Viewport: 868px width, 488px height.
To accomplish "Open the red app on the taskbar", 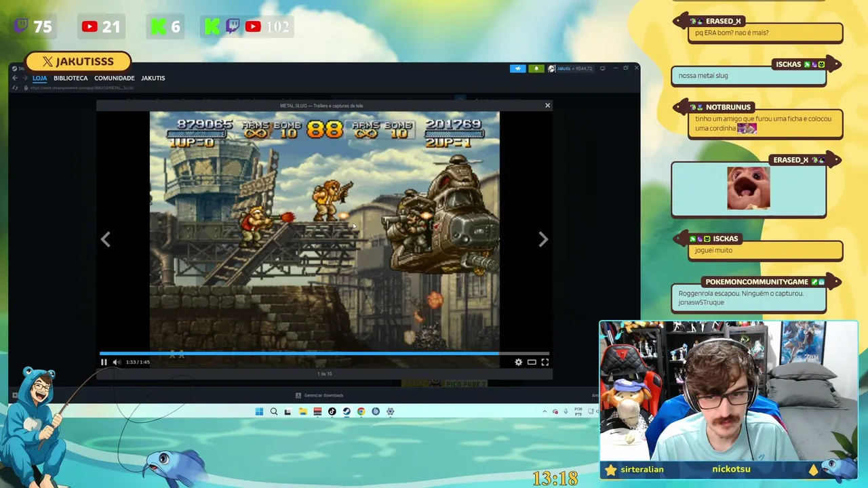I will [317, 411].
